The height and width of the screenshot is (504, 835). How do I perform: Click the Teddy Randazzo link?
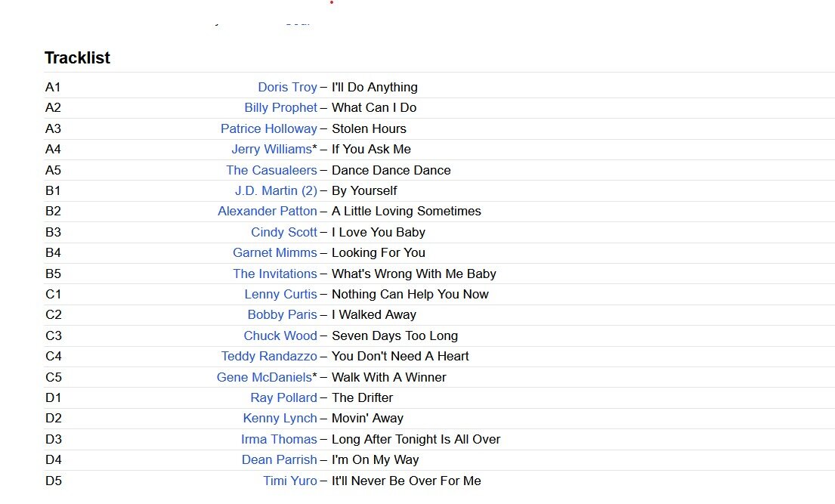[269, 356]
